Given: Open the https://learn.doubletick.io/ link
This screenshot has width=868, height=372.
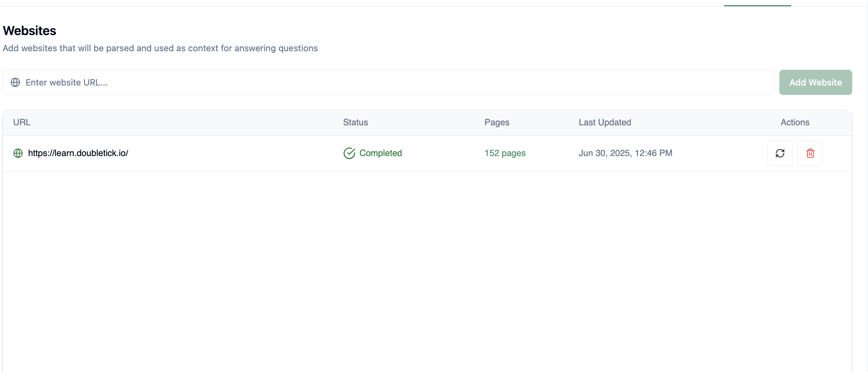Looking at the screenshot, I should point(78,153).
